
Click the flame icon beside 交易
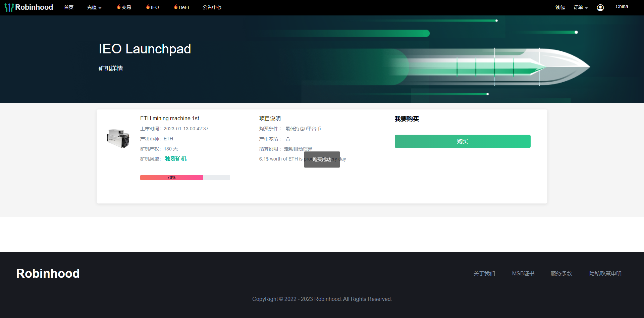[x=119, y=7]
